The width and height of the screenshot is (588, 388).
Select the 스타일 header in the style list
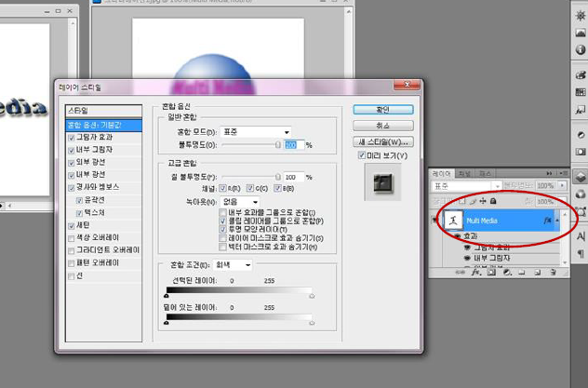pyautogui.click(x=104, y=111)
